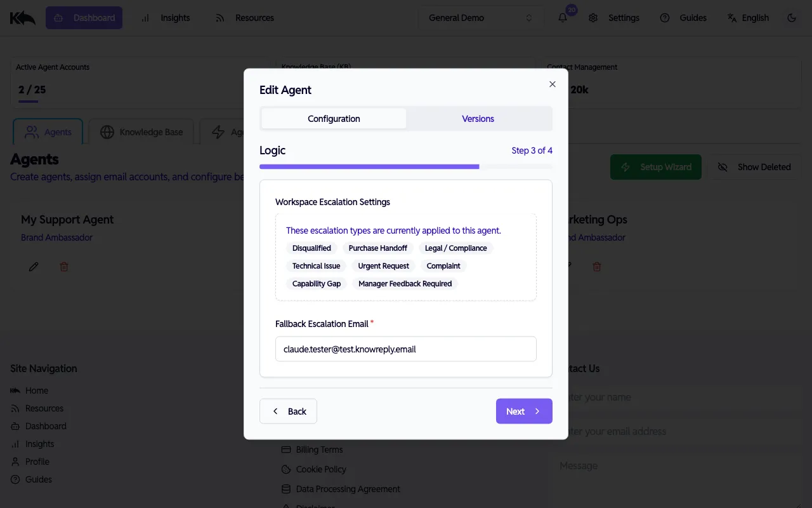The height and width of the screenshot is (508, 812).
Task: Click the Step 3 of 4 progress bar
Action: 406,166
